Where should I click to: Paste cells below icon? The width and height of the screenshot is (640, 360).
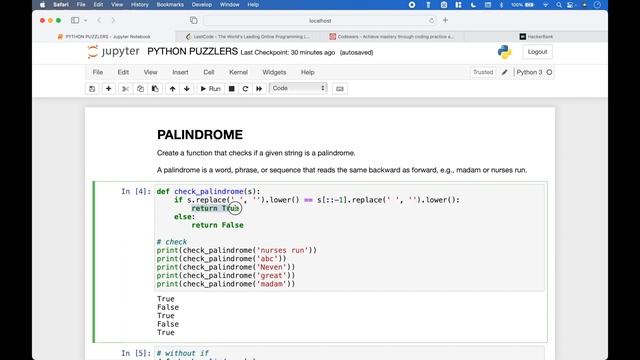point(155,89)
